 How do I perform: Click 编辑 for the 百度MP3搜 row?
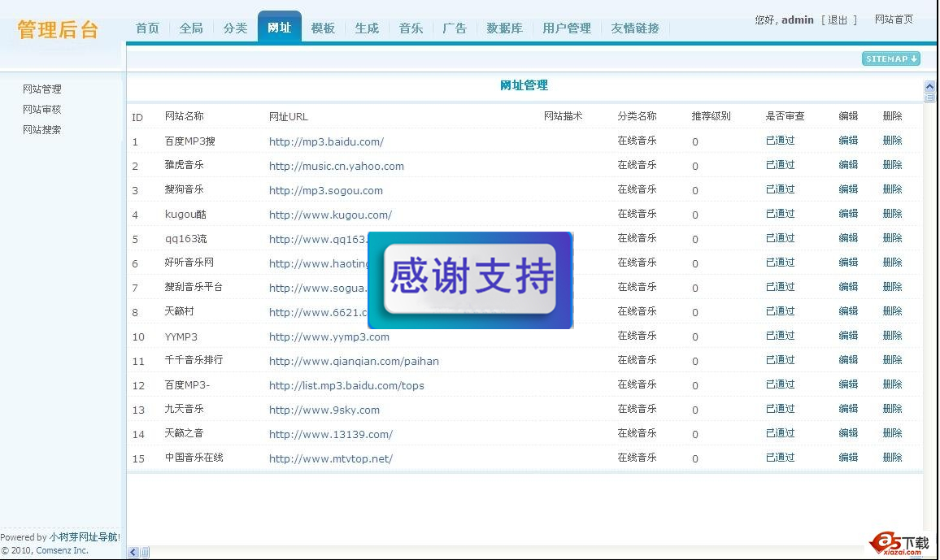click(848, 141)
